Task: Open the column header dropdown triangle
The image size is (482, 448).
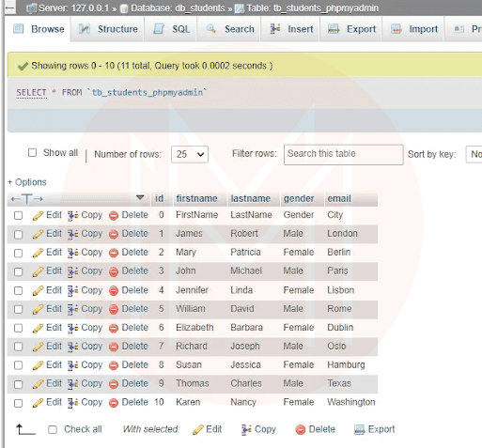Action: tap(140, 197)
